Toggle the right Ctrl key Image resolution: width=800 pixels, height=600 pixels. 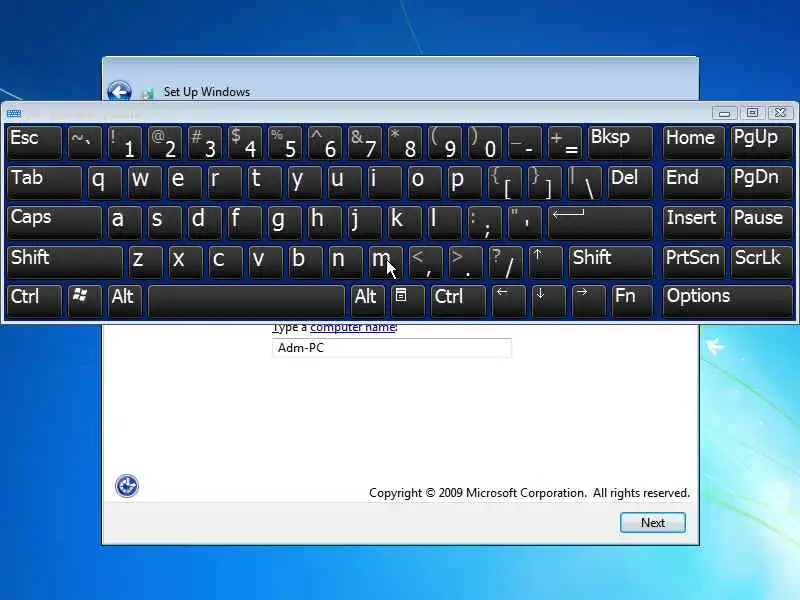click(x=458, y=301)
